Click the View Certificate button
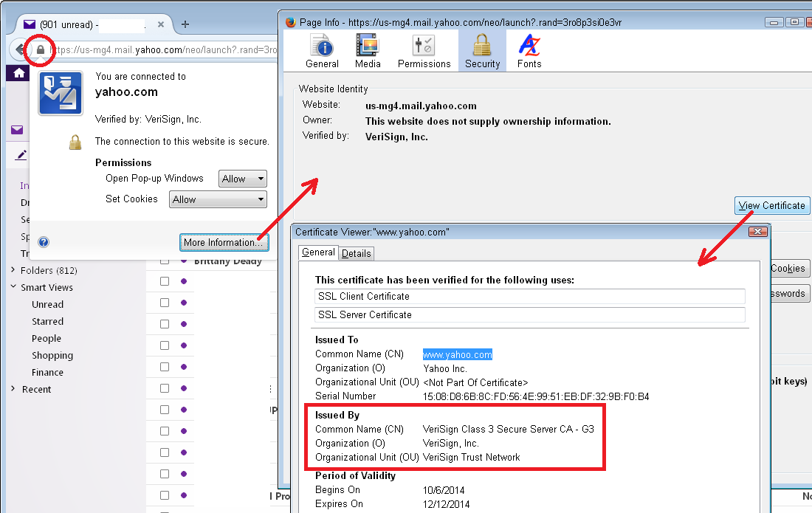The image size is (812, 513). 771,205
